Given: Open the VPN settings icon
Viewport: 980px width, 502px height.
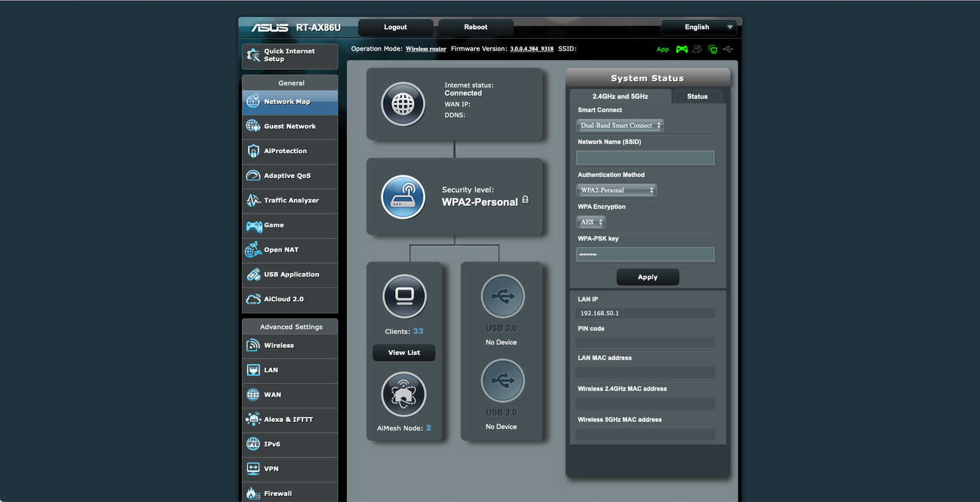Looking at the screenshot, I should [x=253, y=469].
